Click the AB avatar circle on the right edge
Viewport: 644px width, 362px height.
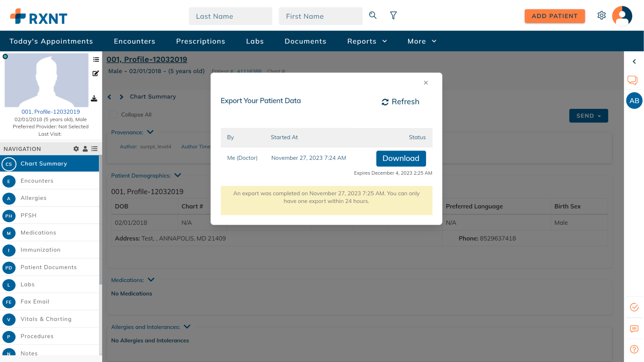(634, 100)
